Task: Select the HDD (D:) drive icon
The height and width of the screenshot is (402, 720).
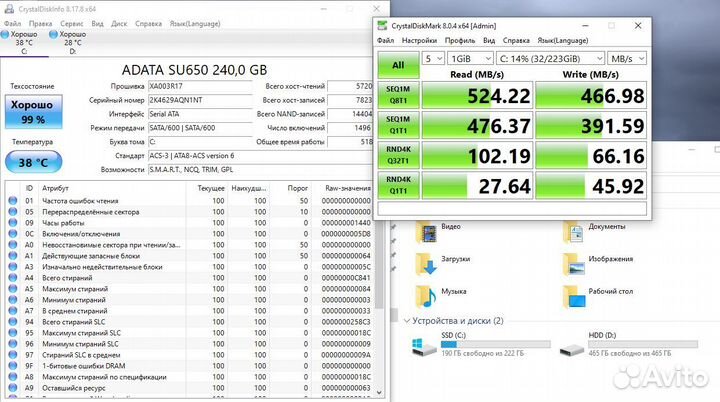Action: click(572, 350)
